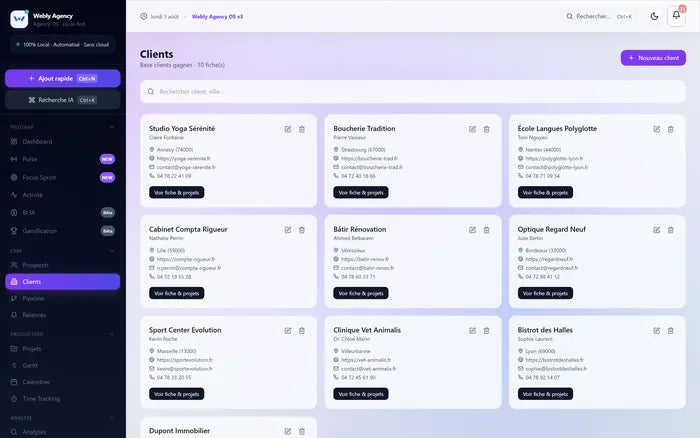The width and height of the screenshot is (700, 438).
Task: Delete the Optique Regard Neuf client
Action: coord(671,230)
